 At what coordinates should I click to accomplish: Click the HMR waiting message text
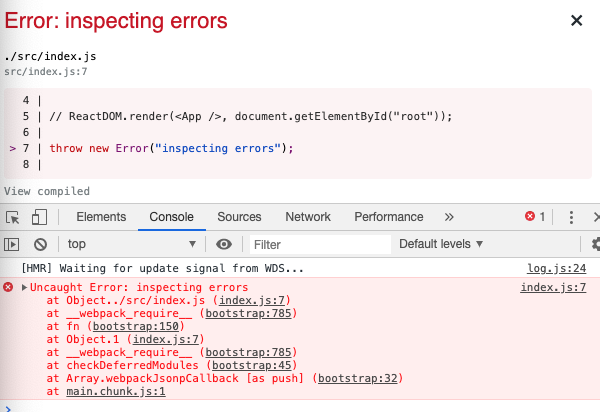(162, 269)
